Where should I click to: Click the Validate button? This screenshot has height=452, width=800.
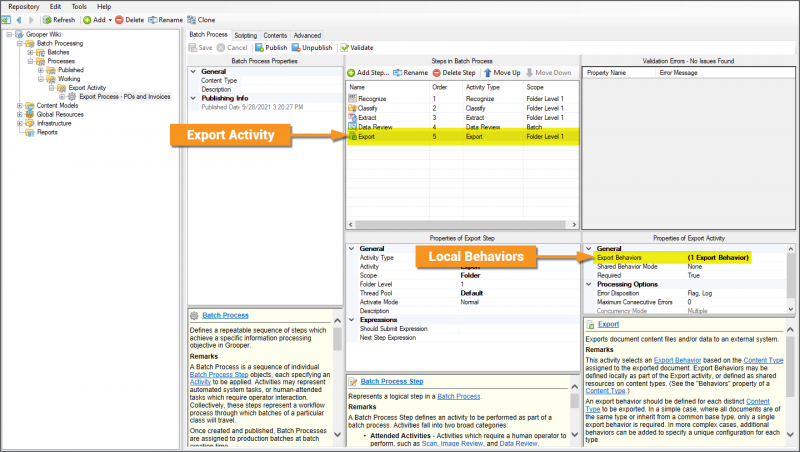coord(357,47)
